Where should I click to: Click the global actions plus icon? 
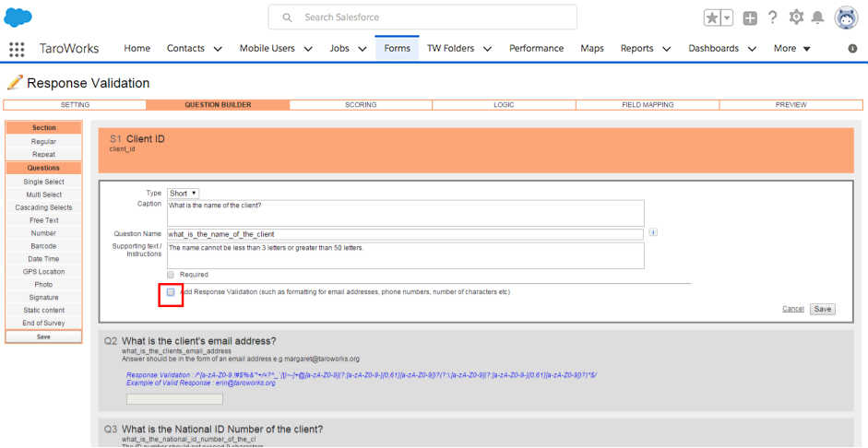750,18
